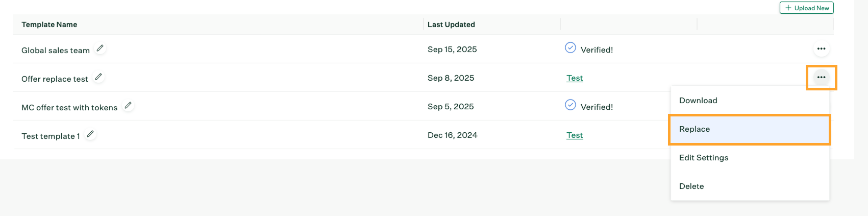
Task: Click the Last Updated column header
Action: (451, 25)
